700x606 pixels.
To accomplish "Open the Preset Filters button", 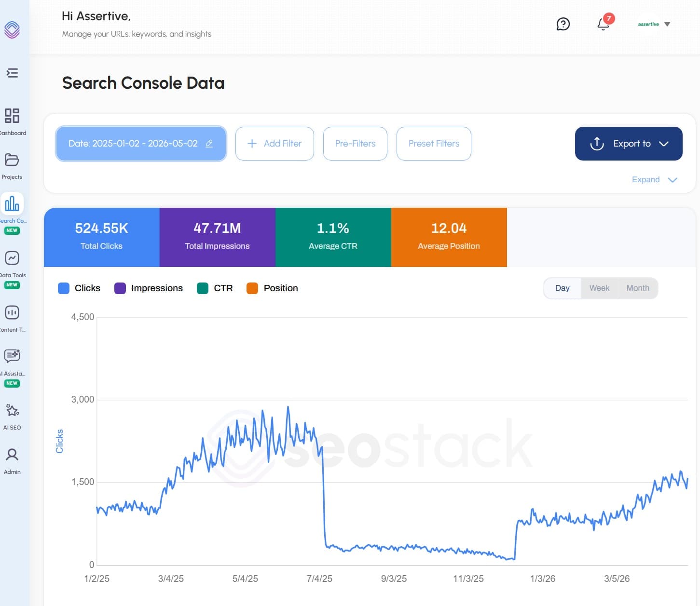I will 434,144.
